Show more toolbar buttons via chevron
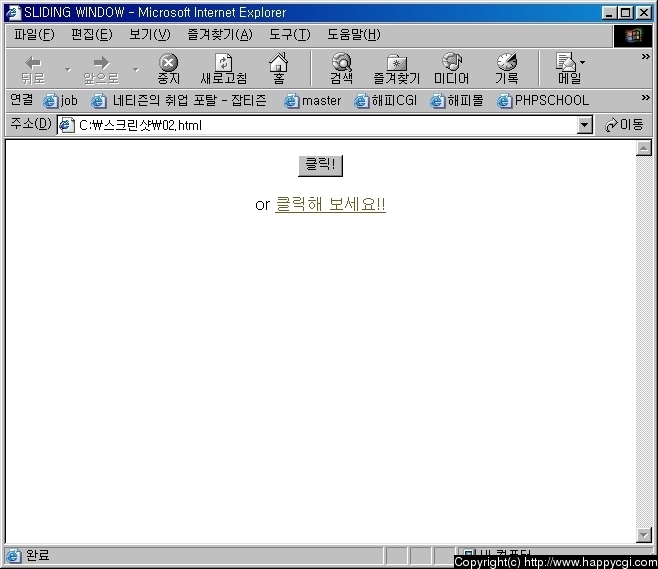Image resolution: width=658 pixels, height=569 pixels. click(645, 56)
